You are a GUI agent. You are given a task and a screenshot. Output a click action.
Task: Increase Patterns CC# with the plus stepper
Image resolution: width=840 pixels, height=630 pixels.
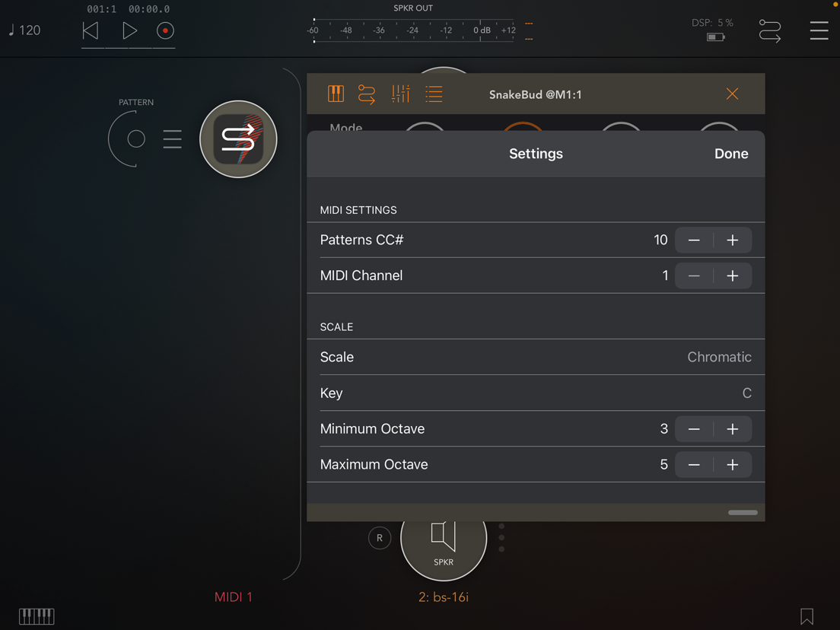click(732, 240)
